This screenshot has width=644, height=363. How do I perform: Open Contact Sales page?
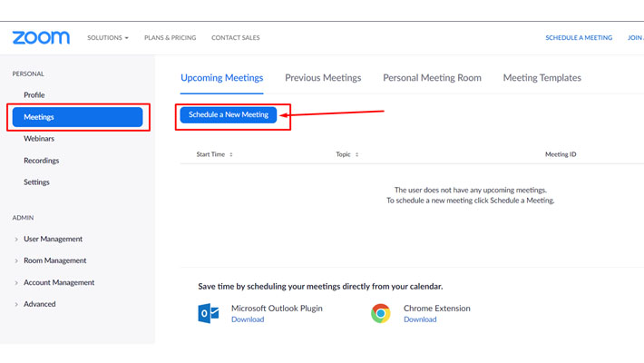pos(235,37)
